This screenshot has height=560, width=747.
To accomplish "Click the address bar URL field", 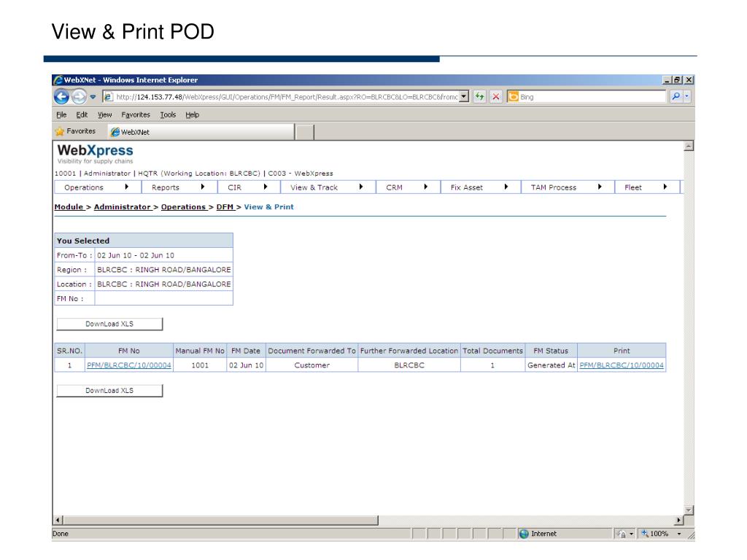I will [x=287, y=97].
